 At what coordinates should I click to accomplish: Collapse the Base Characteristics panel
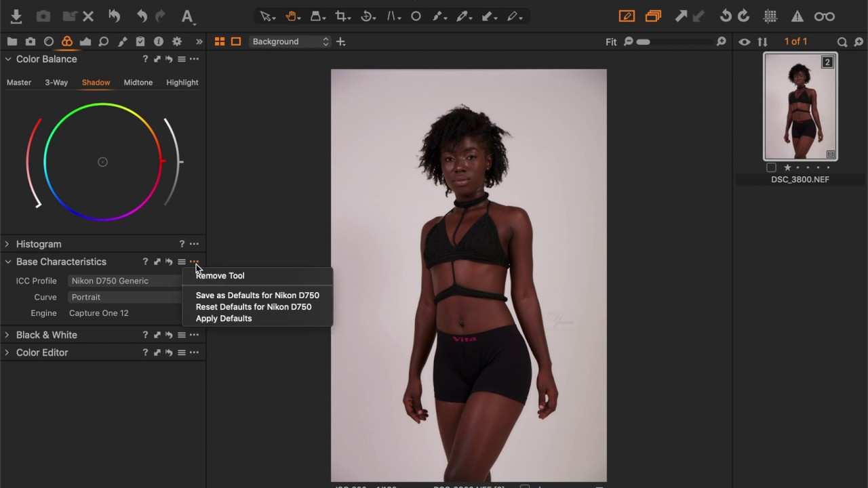8,262
